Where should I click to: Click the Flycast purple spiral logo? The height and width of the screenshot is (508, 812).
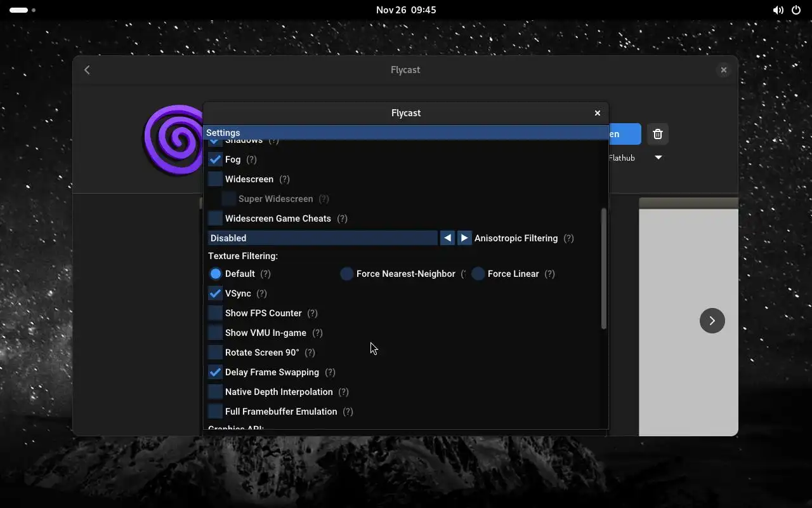[173, 140]
